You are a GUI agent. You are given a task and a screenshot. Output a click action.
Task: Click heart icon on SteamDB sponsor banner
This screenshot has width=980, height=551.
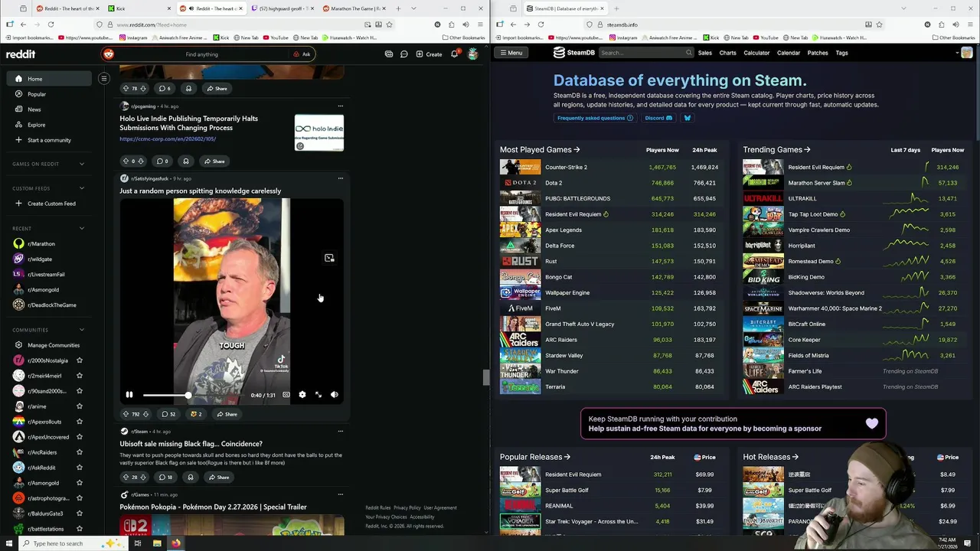[872, 423]
